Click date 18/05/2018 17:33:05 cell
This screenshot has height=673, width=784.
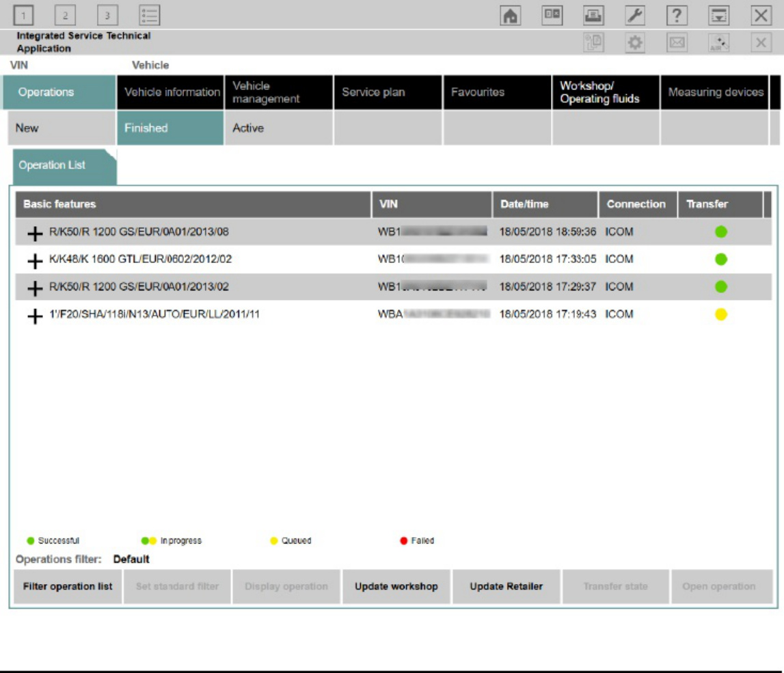pyautogui.click(x=548, y=260)
